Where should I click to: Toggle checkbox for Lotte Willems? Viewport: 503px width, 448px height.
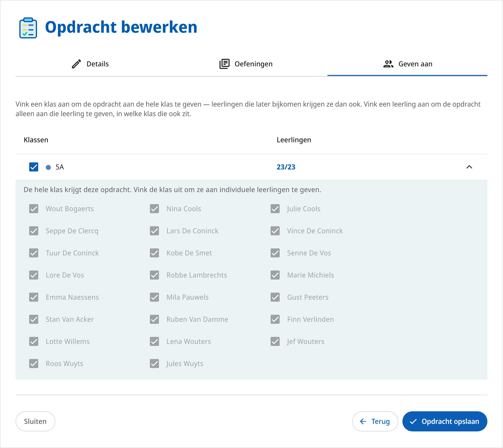[x=34, y=341]
